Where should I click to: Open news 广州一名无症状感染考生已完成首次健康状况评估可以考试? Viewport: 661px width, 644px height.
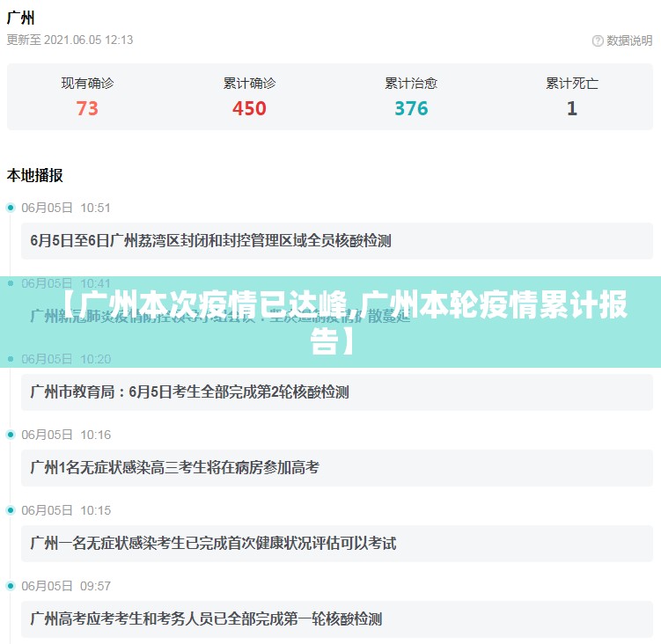pyautogui.click(x=337, y=544)
